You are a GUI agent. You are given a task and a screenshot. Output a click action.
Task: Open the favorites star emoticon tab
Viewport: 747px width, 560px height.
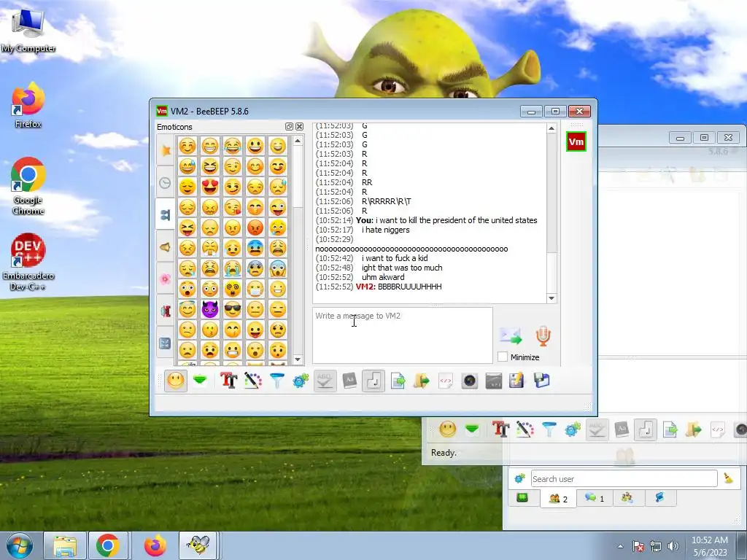(166, 150)
